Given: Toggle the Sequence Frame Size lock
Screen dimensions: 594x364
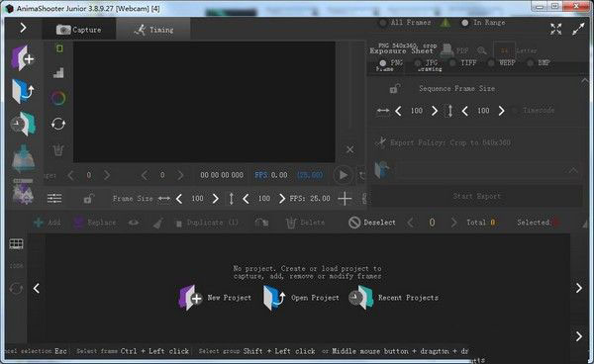Looking at the screenshot, I should pyautogui.click(x=394, y=89).
